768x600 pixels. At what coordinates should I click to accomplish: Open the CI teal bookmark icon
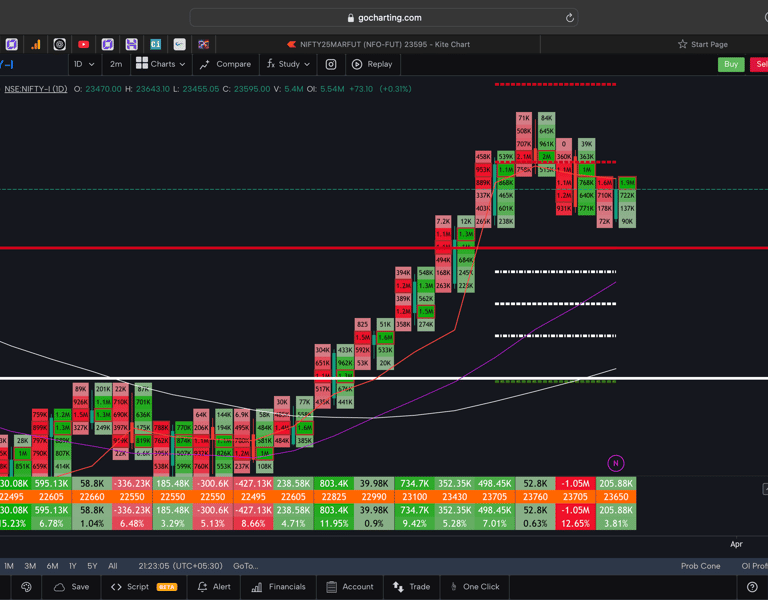click(x=155, y=45)
